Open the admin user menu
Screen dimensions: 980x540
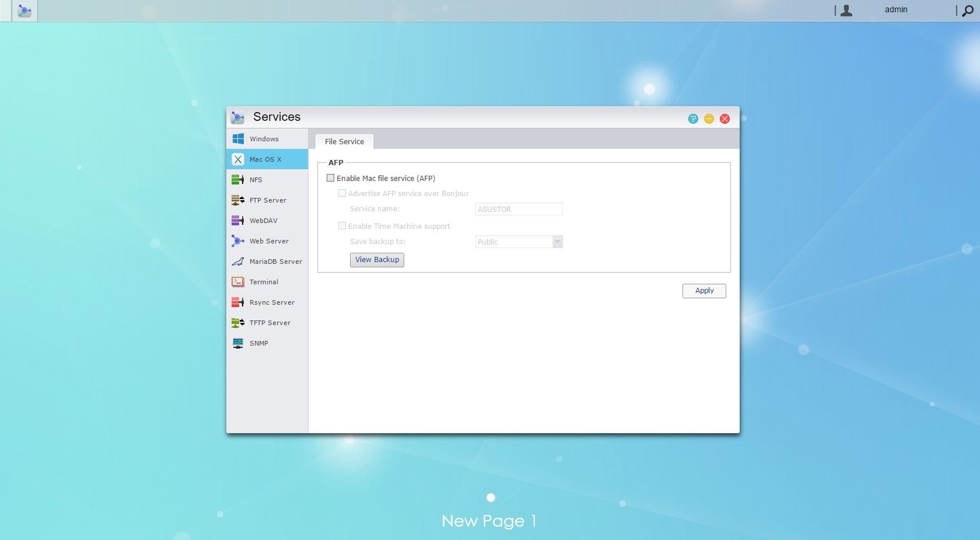tap(896, 10)
